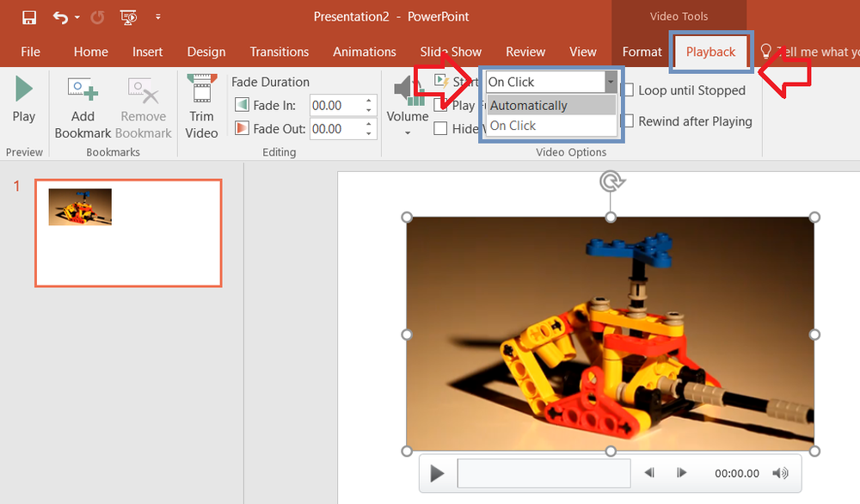Click the video seek bar

point(544,472)
